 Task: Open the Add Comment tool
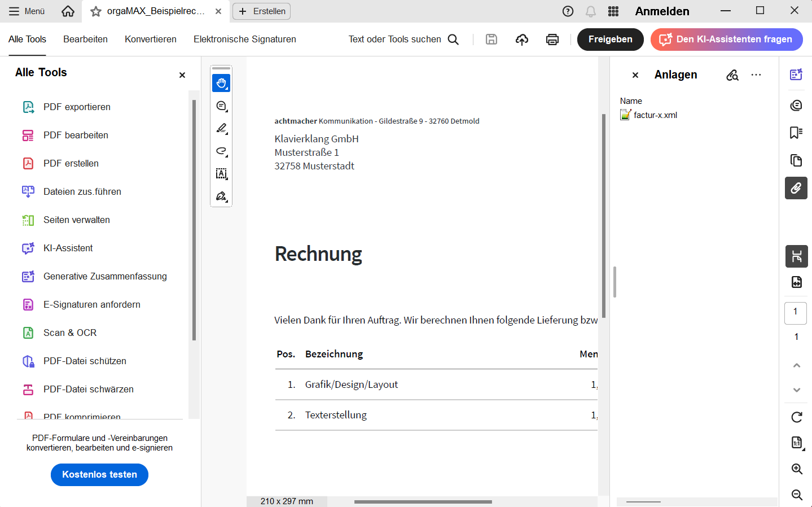(221, 106)
